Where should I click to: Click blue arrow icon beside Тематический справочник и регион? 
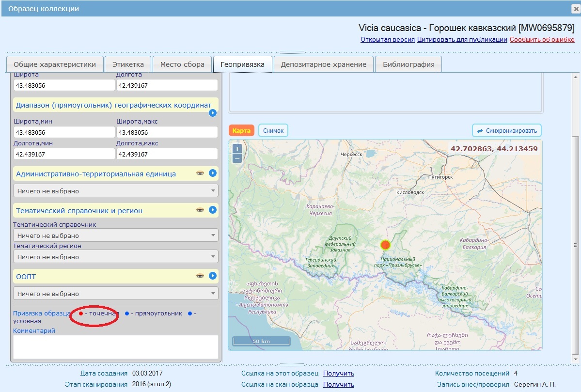[x=212, y=210]
